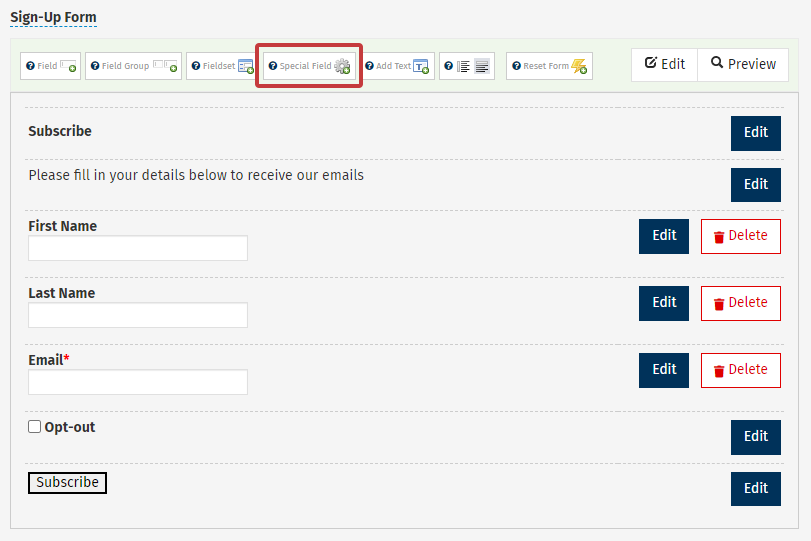Click into the First Name input

(138, 248)
